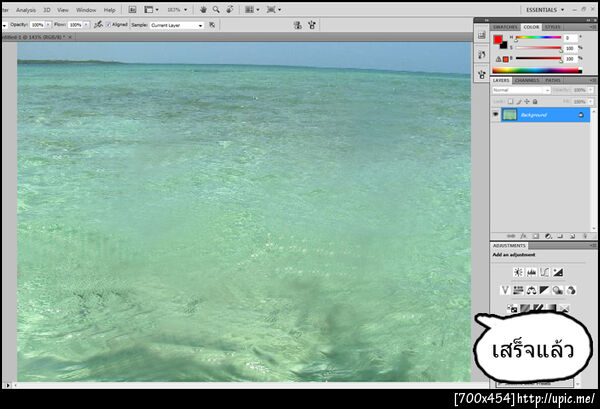Close the document tab with the X

tap(70, 37)
